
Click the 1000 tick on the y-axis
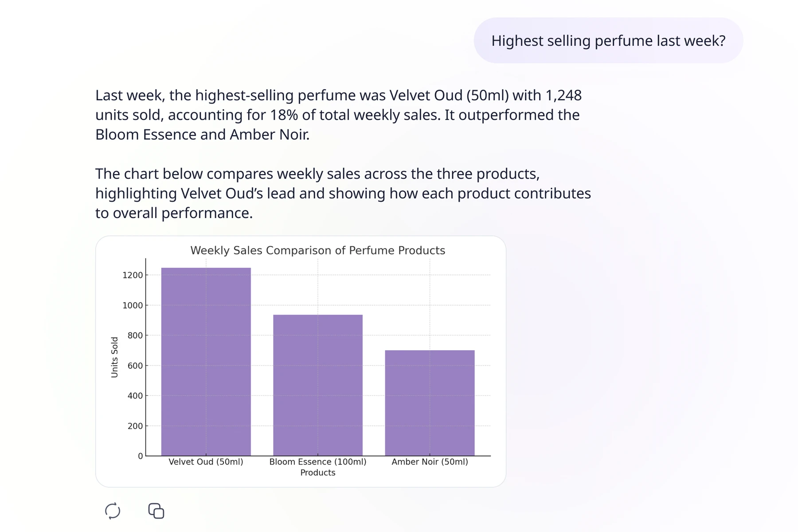pyautogui.click(x=133, y=305)
